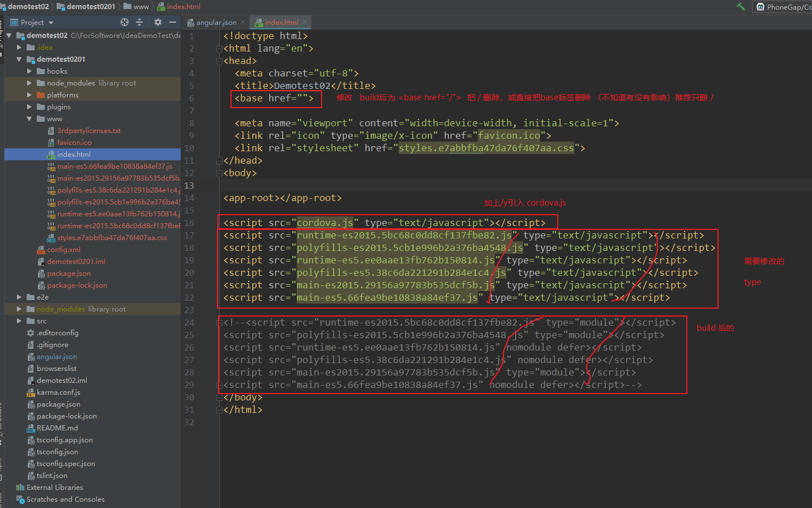812x508 pixels.
Task: Expand the platforms folder
Action: (x=29, y=95)
